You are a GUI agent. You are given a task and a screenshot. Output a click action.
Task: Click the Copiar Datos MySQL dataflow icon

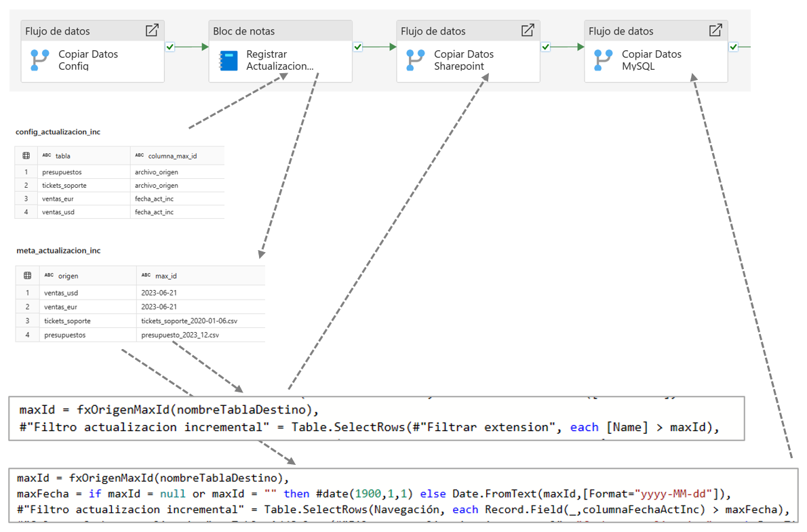tap(603, 60)
